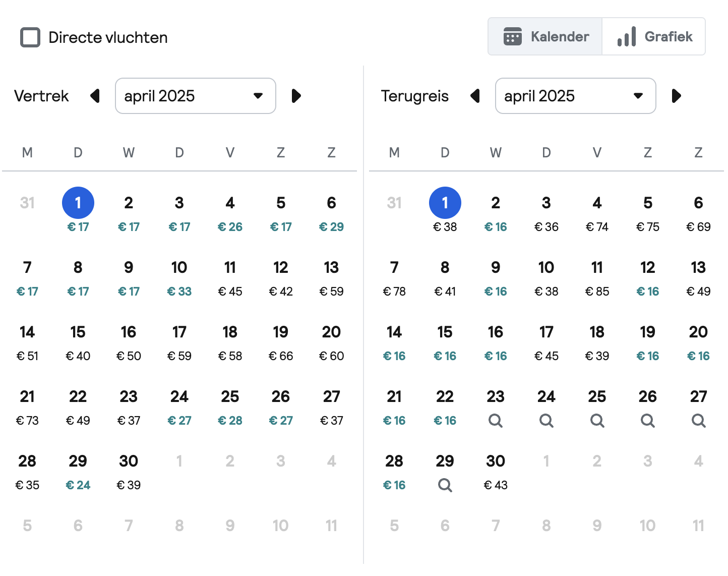The width and height of the screenshot is (728, 576).
Task: Click search icon on return date 23
Action: coord(496,420)
